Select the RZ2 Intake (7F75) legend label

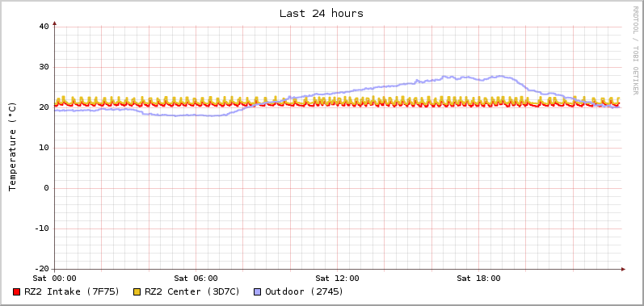[72, 291]
